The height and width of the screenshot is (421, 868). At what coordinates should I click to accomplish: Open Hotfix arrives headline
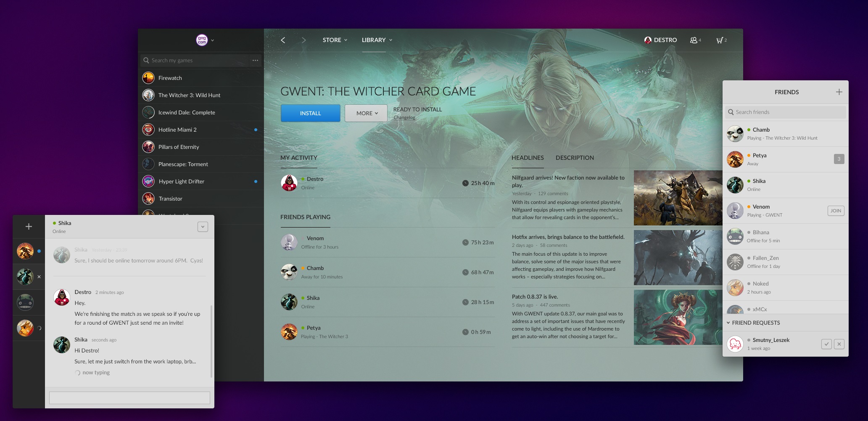point(568,237)
